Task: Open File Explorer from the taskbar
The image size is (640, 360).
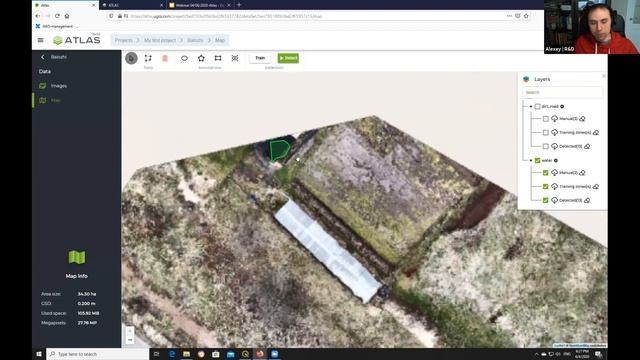Action: tap(187, 354)
